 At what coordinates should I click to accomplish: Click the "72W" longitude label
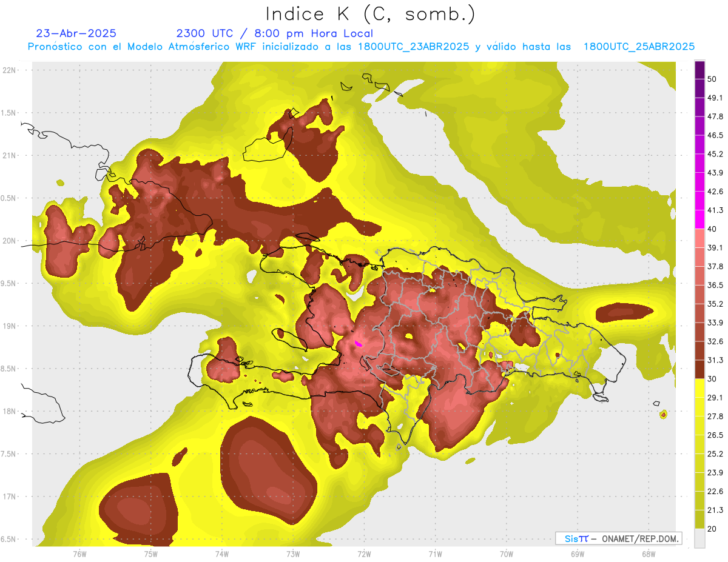pos(364,554)
